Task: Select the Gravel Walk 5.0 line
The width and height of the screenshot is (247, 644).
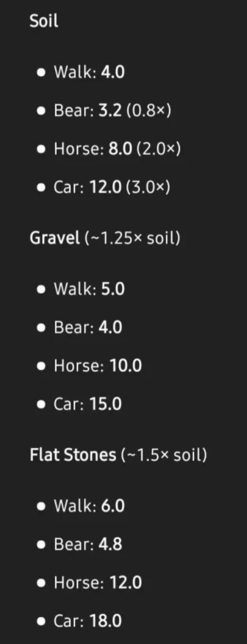Action: click(89, 289)
